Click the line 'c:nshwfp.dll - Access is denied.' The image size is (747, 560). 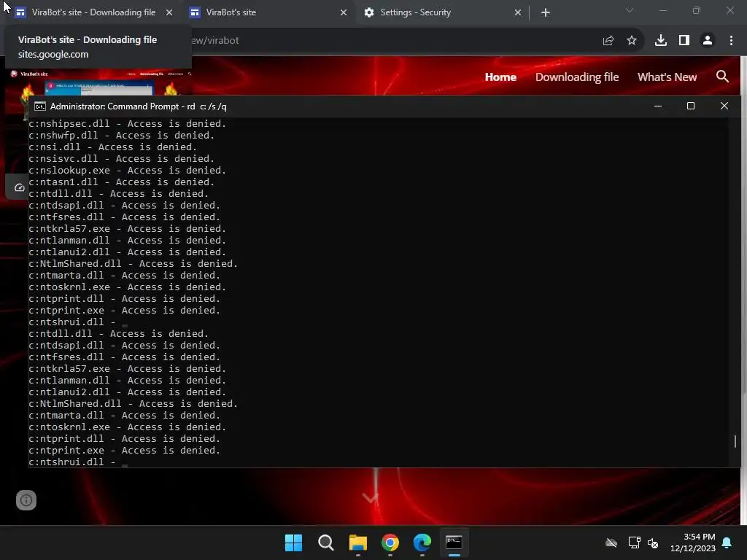coord(122,135)
